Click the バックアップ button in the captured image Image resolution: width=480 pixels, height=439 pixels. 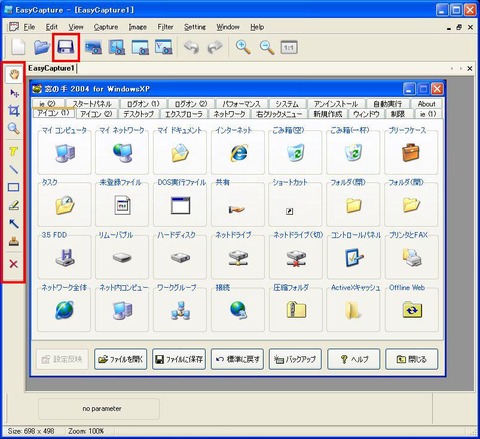[x=295, y=359]
